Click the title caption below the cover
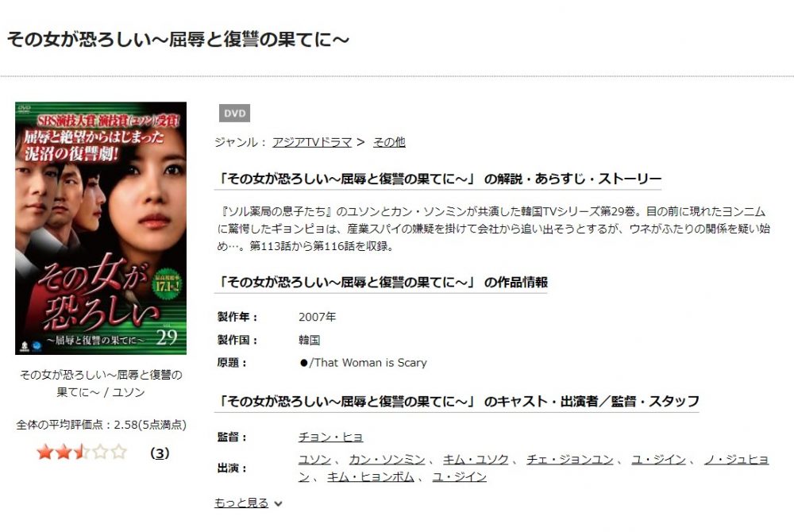Image resolution: width=794 pixels, height=532 pixels. 101,384
